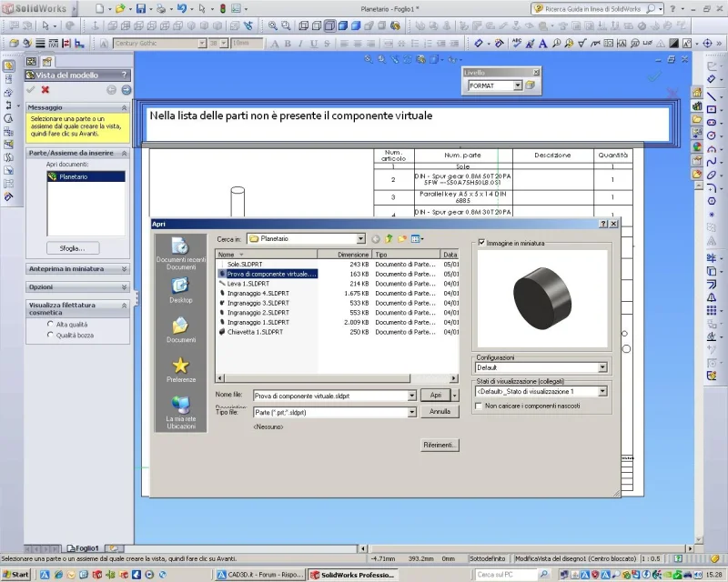Click the Apri button in dialog
The height and width of the screenshot is (582, 728).
coord(435,395)
